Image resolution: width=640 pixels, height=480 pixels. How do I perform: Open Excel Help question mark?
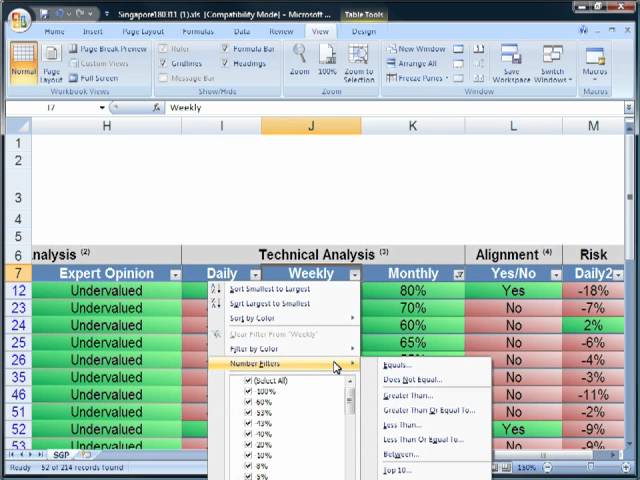(x=584, y=30)
